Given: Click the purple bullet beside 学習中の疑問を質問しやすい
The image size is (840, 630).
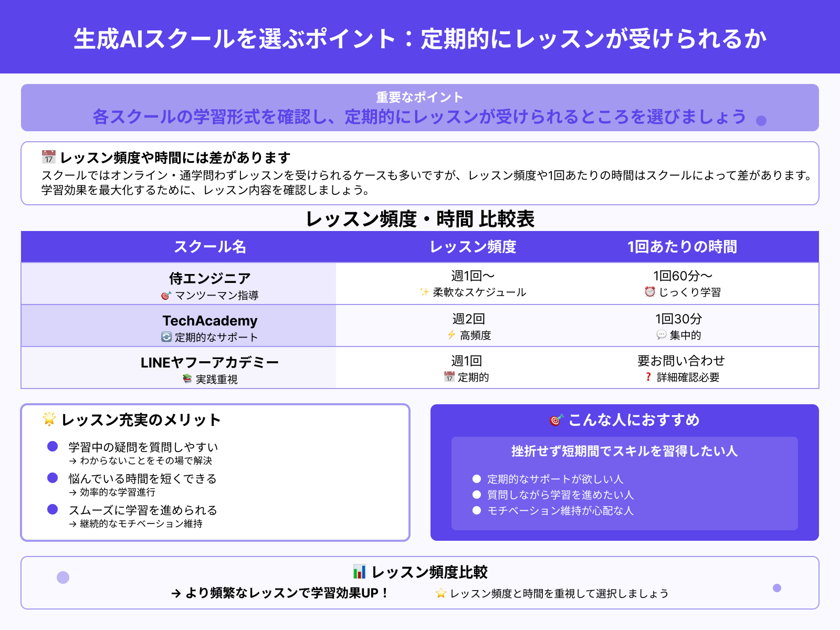Looking at the screenshot, I should tap(52, 446).
